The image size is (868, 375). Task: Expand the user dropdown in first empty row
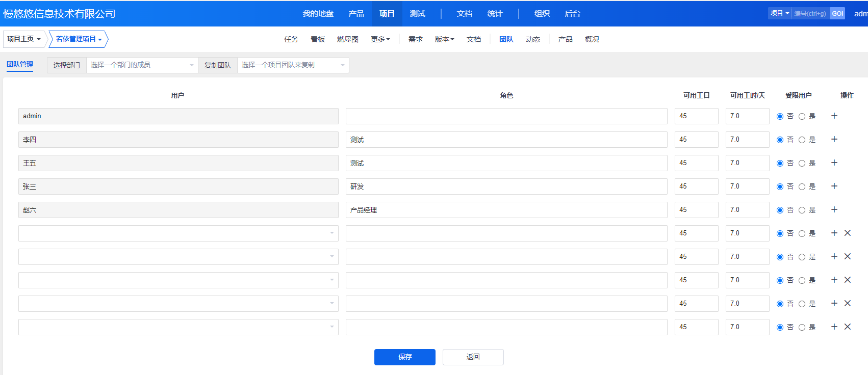[178, 233]
